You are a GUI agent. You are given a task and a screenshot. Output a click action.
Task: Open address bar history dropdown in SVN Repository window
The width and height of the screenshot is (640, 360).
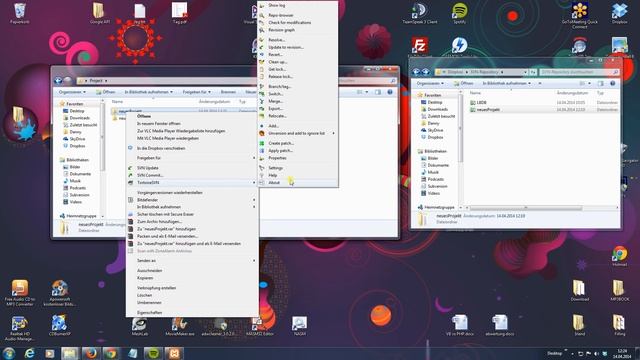tap(525, 72)
